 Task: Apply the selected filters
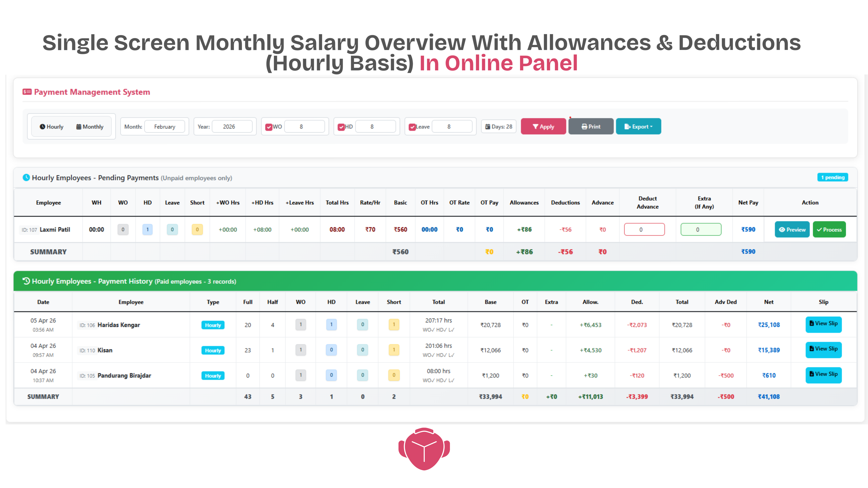pos(543,126)
